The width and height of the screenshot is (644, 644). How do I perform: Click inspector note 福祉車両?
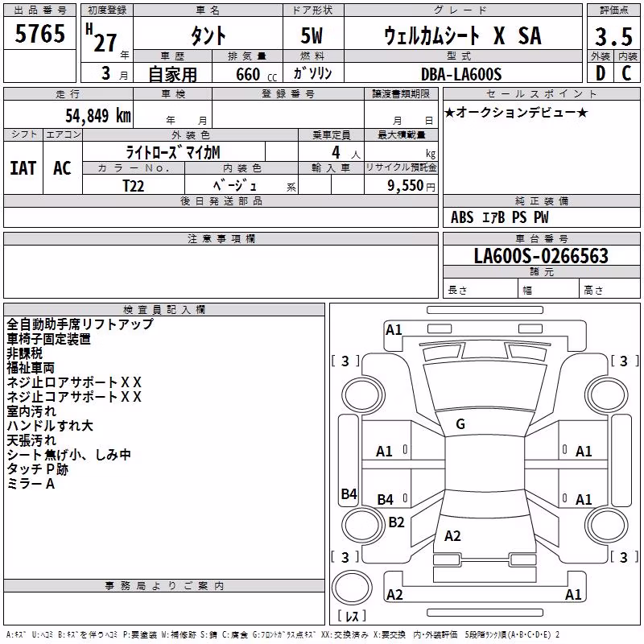[31, 368]
